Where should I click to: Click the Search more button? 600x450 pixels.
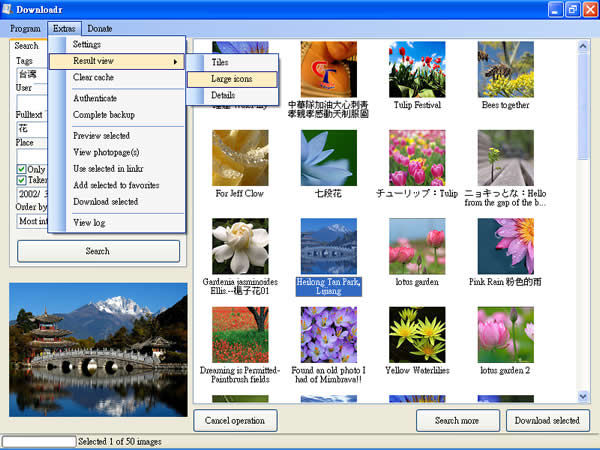[x=457, y=420]
